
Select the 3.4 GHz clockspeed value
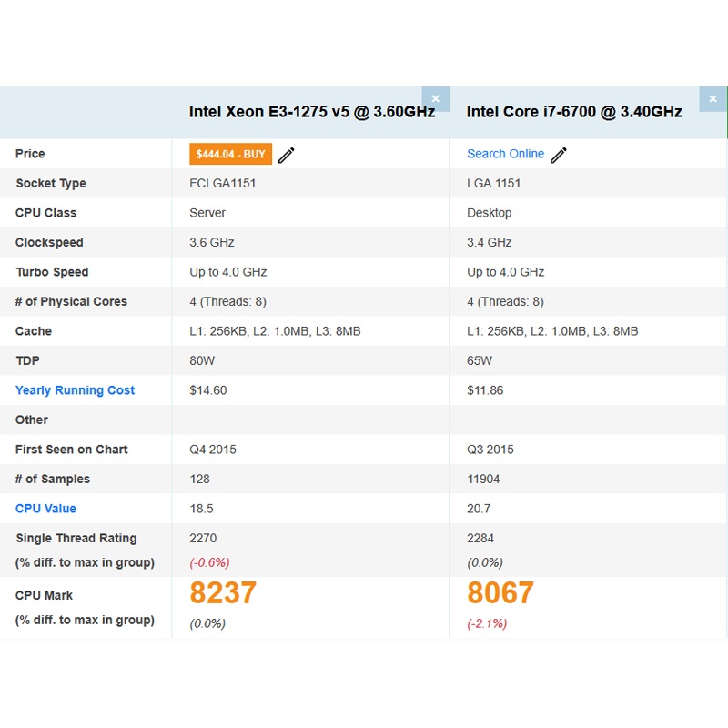[490, 242]
